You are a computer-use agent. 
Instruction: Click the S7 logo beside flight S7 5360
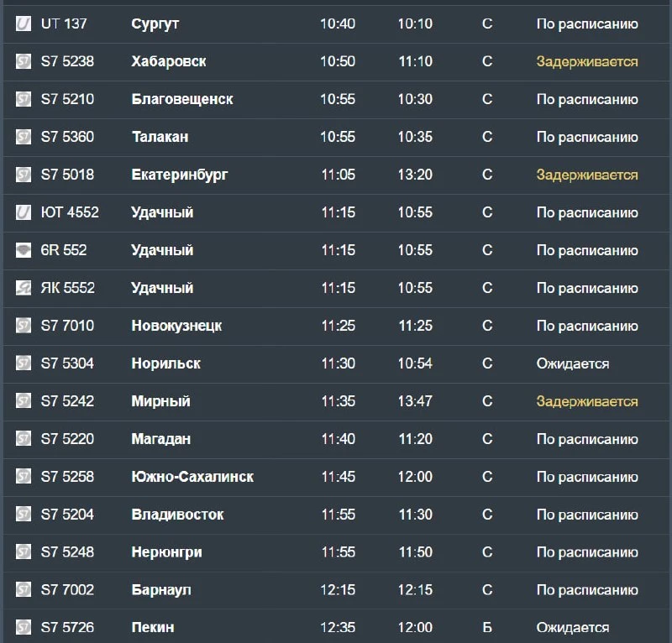point(24,137)
